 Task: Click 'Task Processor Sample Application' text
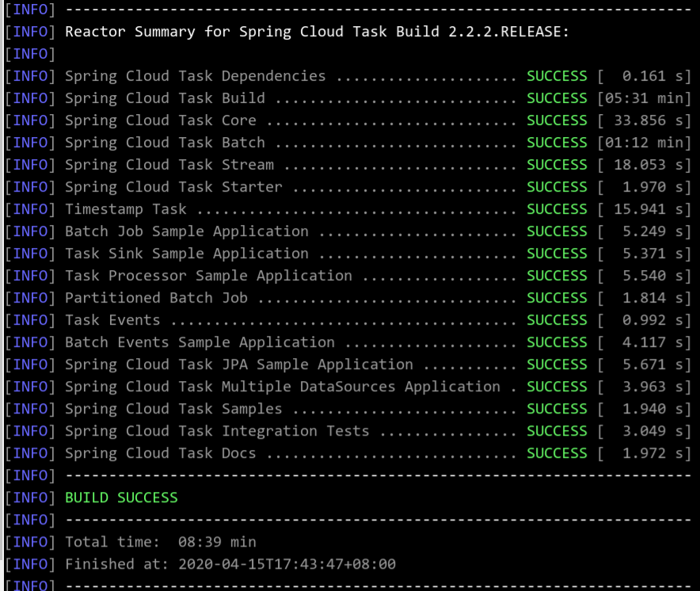click(208, 276)
